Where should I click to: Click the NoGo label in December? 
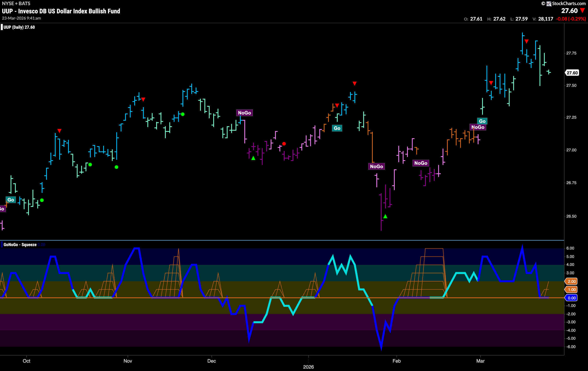[244, 113]
